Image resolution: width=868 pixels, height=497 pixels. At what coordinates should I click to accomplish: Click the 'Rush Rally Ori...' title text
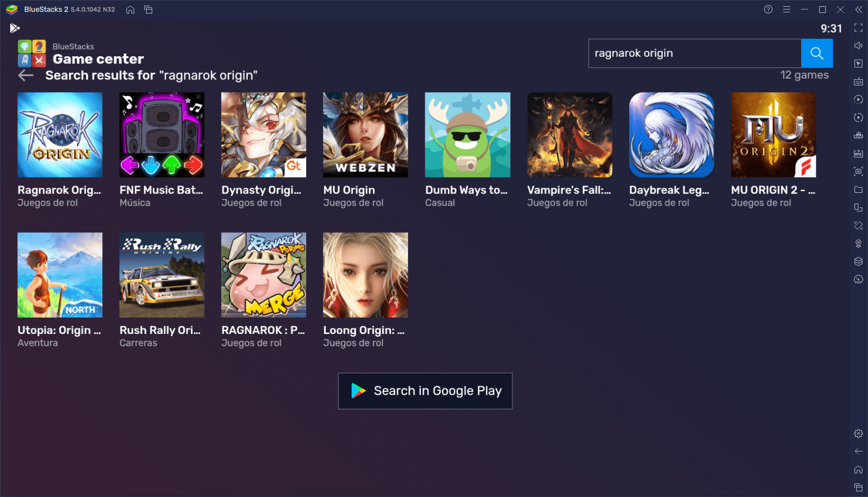point(160,330)
